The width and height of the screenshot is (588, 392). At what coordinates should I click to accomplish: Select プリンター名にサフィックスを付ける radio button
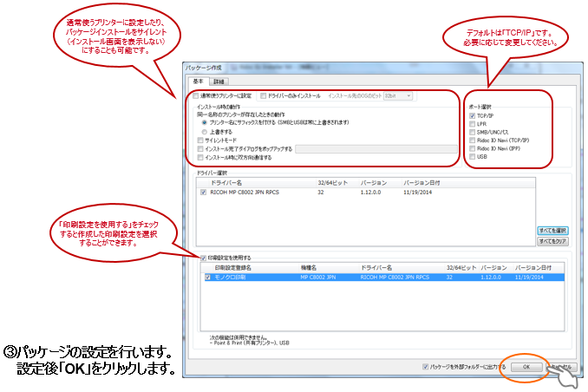click(x=204, y=123)
